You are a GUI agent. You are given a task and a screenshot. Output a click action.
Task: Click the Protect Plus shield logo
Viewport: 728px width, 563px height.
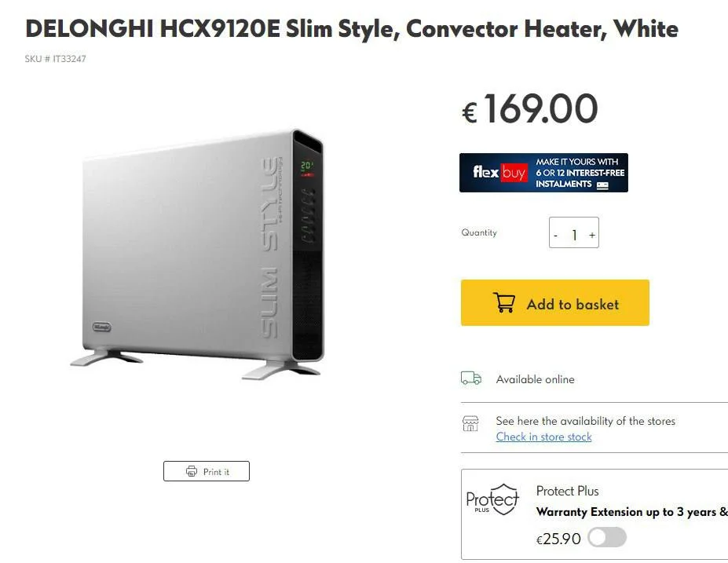[492, 499]
